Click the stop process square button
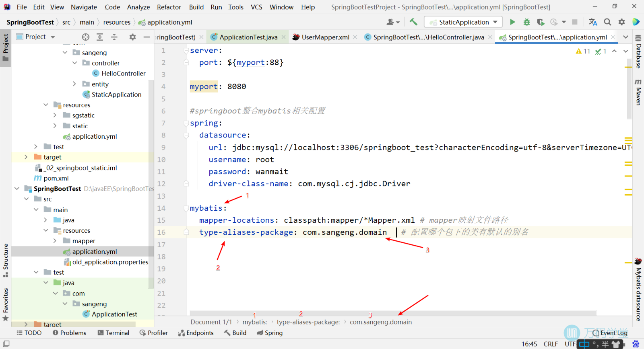Screen dimensions: 644x349 point(575,22)
